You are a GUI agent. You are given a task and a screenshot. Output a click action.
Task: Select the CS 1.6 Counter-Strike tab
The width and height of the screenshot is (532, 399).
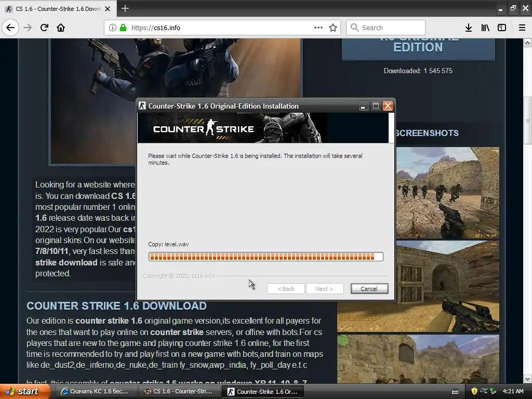coord(58,9)
